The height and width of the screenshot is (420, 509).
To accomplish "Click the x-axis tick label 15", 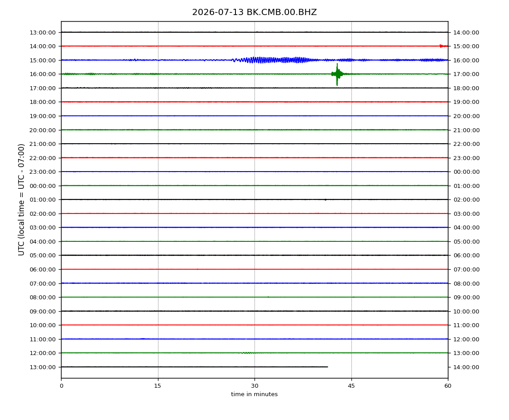I will tap(158, 386).
